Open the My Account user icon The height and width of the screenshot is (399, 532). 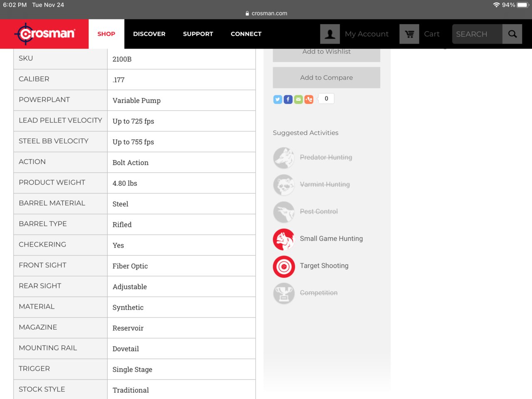[330, 34]
